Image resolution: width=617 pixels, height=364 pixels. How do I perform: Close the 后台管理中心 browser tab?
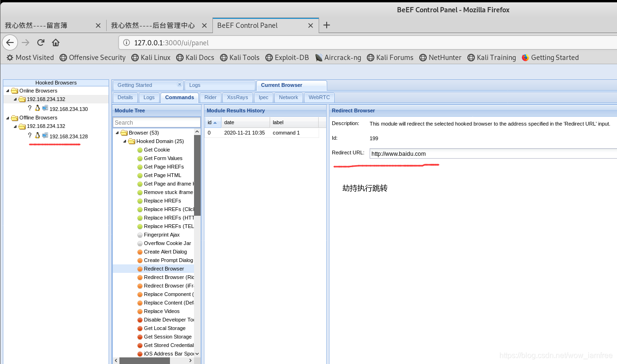[x=204, y=25]
